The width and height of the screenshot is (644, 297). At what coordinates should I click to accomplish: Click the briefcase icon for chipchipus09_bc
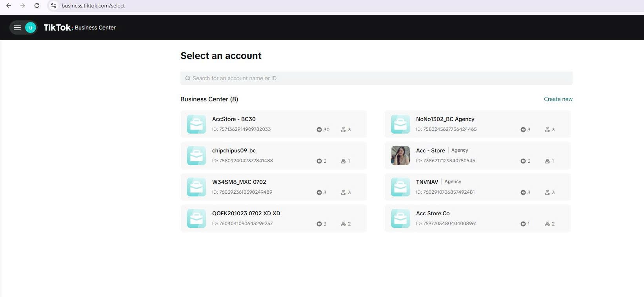pos(196,156)
